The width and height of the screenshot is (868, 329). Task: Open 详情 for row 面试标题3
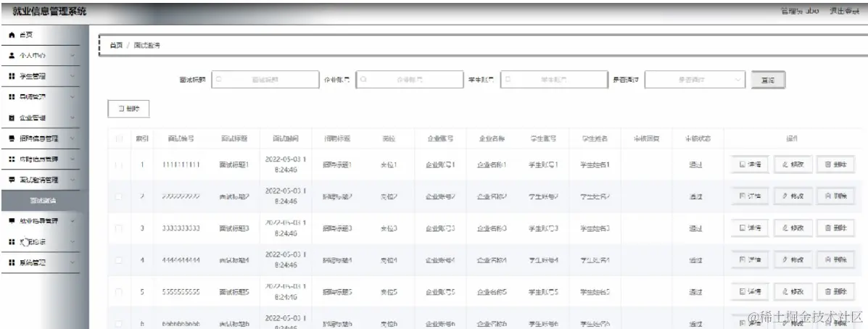pos(750,228)
